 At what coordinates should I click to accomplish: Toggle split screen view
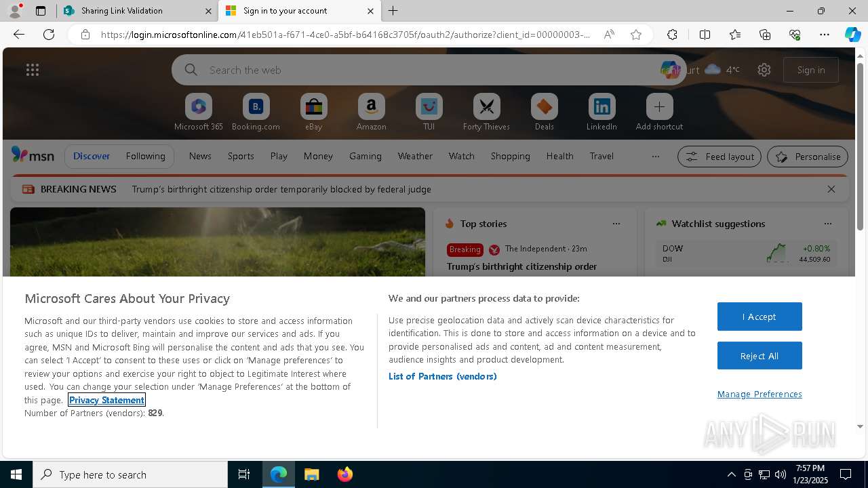coord(705,35)
